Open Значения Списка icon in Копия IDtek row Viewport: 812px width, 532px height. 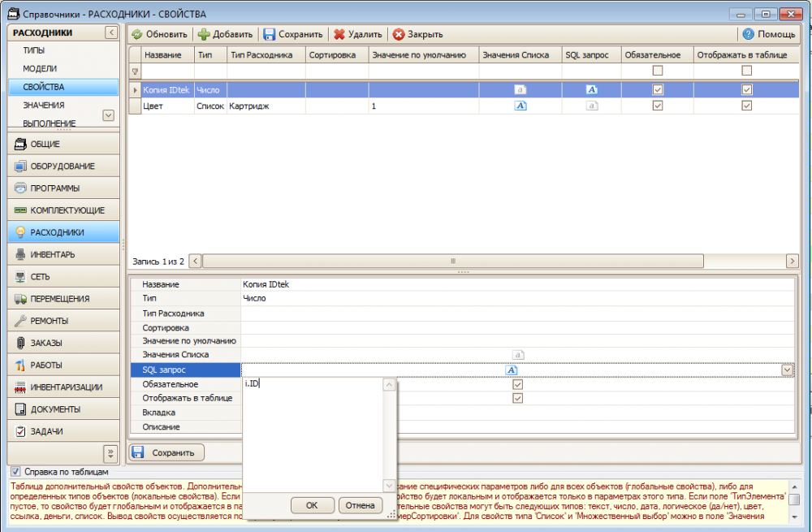[520, 89]
